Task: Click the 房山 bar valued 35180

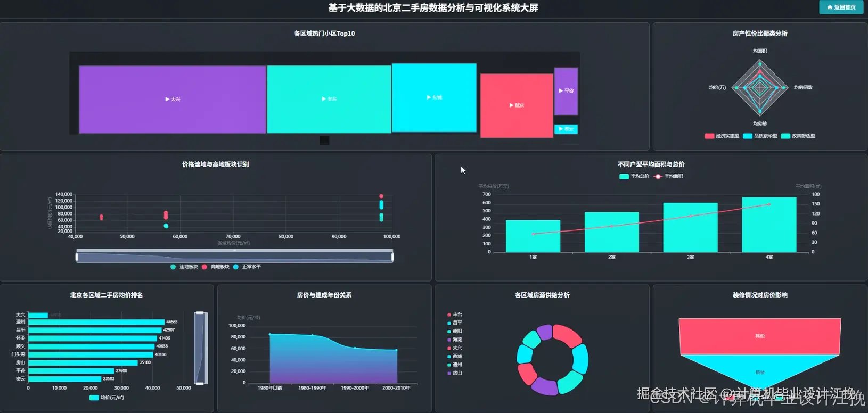Action: pyautogui.click(x=83, y=362)
